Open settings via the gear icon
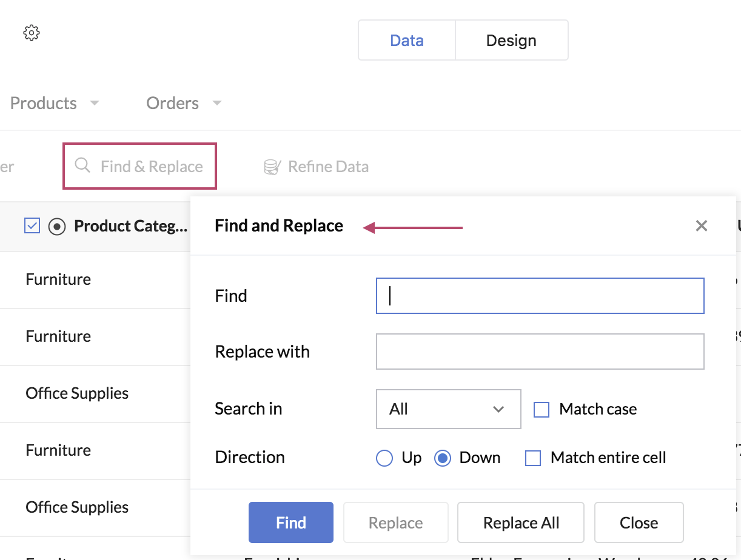Image resolution: width=741 pixels, height=560 pixels. point(32,33)
